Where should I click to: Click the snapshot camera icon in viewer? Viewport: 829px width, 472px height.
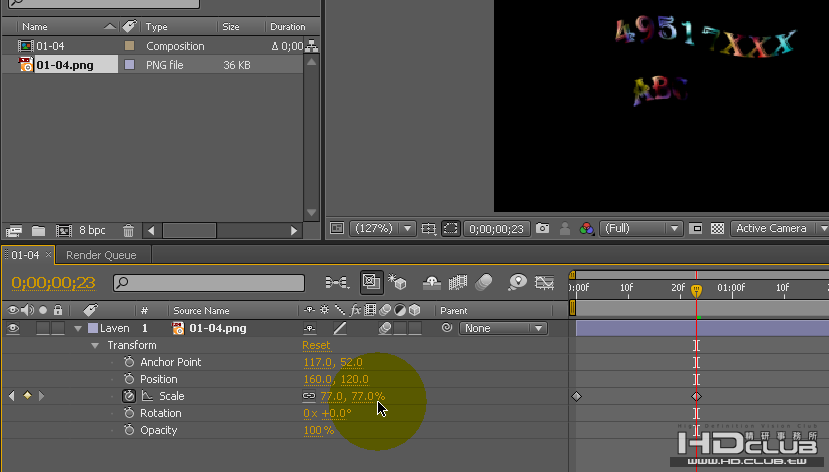[542, 228]
